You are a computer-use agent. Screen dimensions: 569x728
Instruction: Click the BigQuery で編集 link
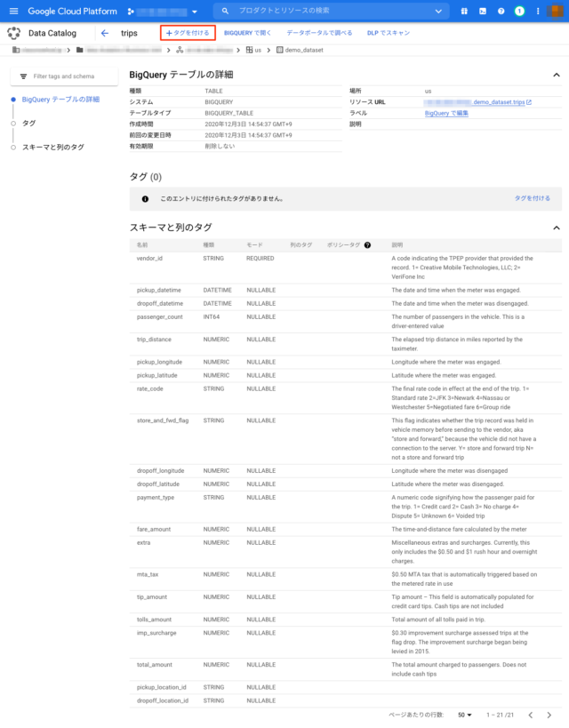click(x=446, y=114)
